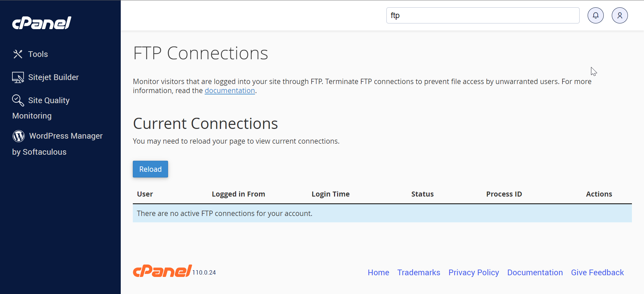Click the search field containing ftp
644x294 pixels.
coord(483,15)
